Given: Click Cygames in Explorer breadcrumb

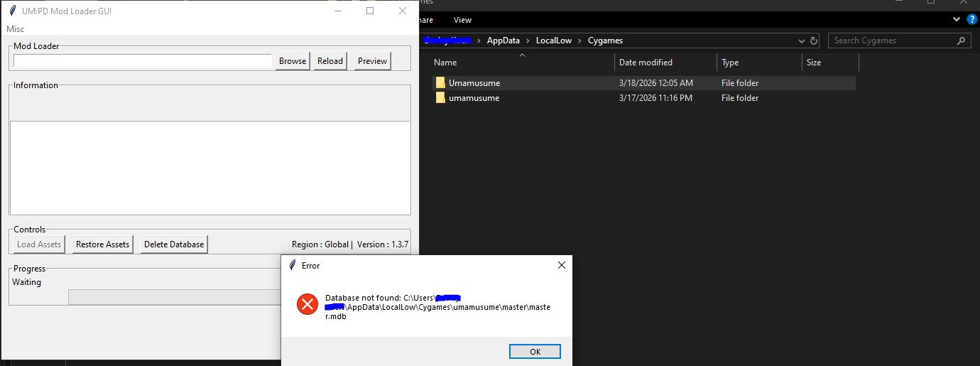Looking at the screenshot, I should 606,41.
